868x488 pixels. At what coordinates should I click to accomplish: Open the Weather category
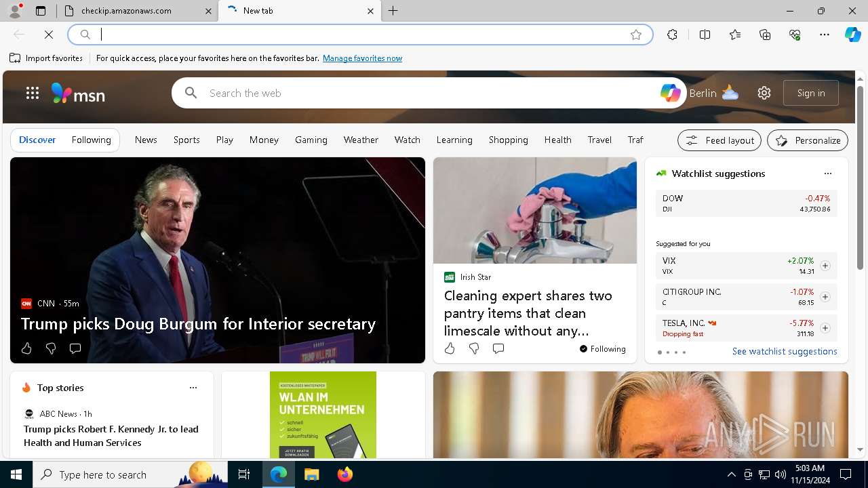pos(361,140)
